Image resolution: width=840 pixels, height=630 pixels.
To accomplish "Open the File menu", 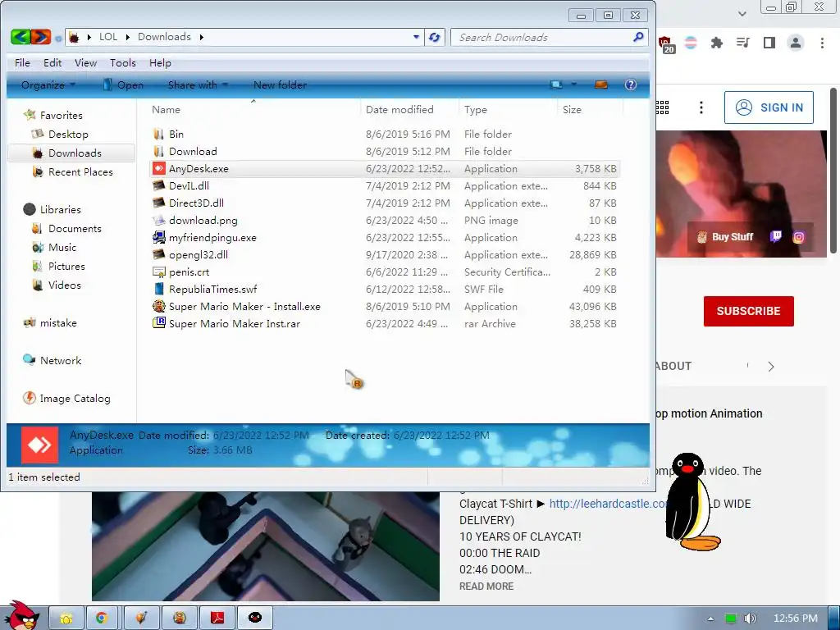I will click(22, 62).
